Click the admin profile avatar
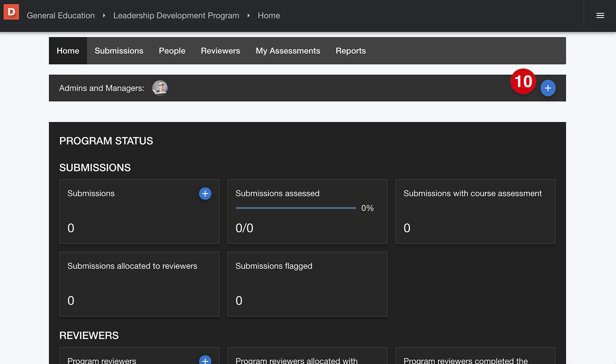 pyautogui.click(x=160, y=88)
